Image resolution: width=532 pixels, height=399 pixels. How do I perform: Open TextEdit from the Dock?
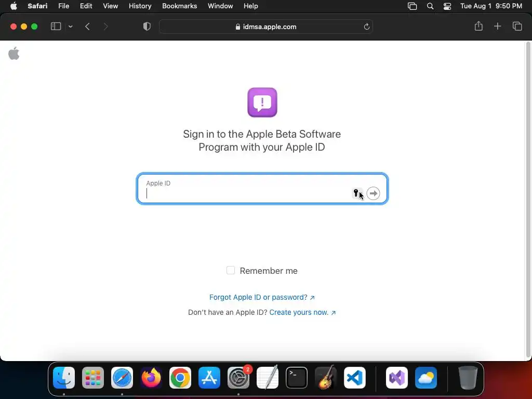pyautogui.click(x=268, y=378)
